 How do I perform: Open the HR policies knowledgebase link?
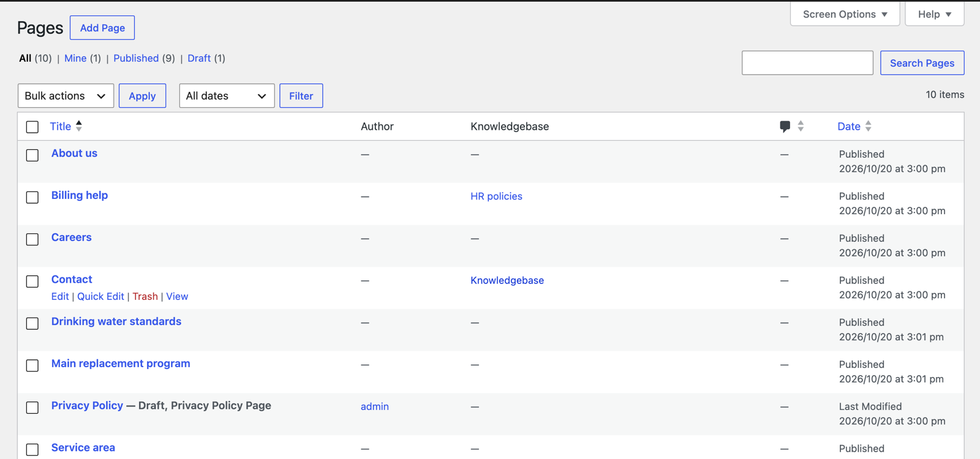click(496, 196)
